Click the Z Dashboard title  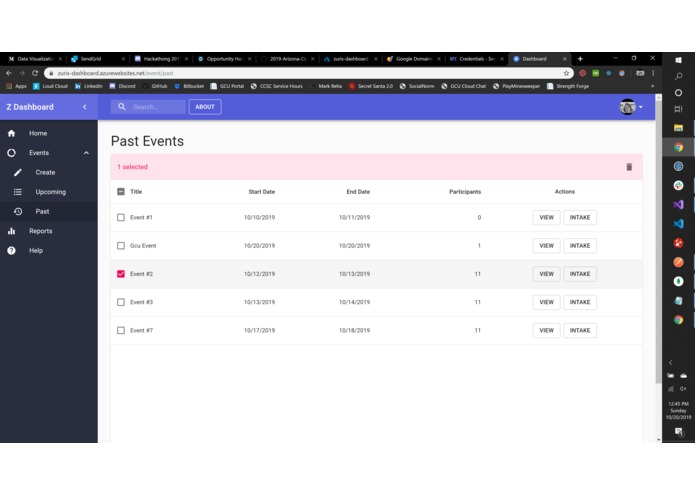click(x=30, y=107)
